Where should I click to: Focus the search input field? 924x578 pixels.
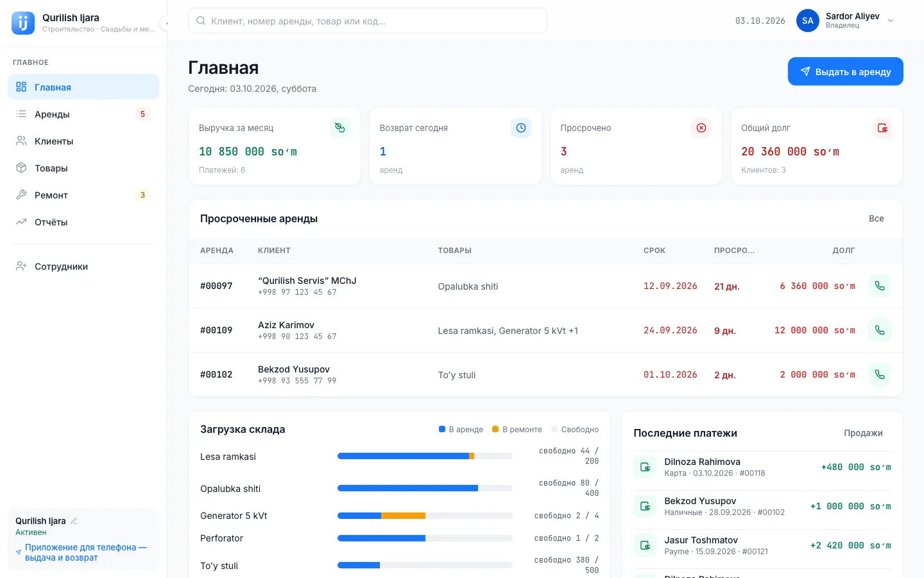pos(368,21)
